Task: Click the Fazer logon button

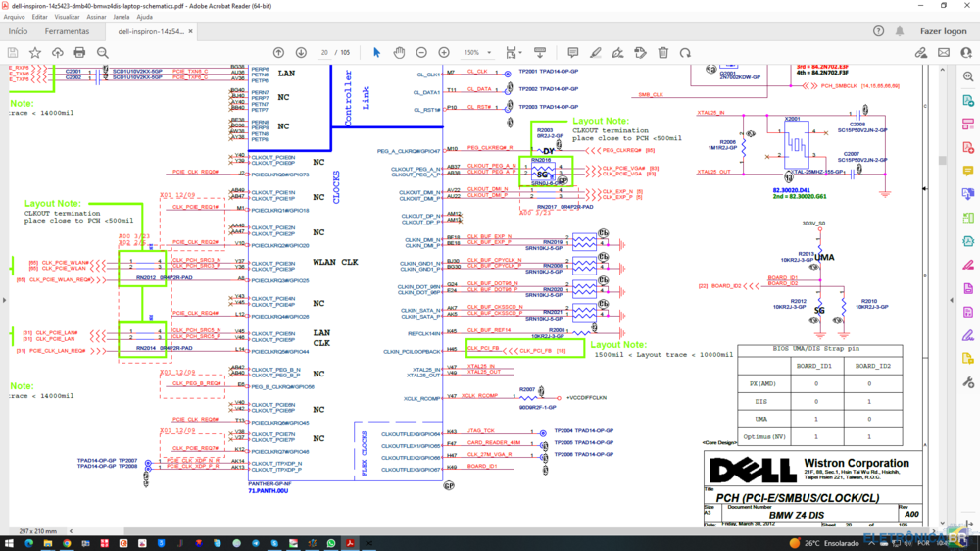Action: 943,31
